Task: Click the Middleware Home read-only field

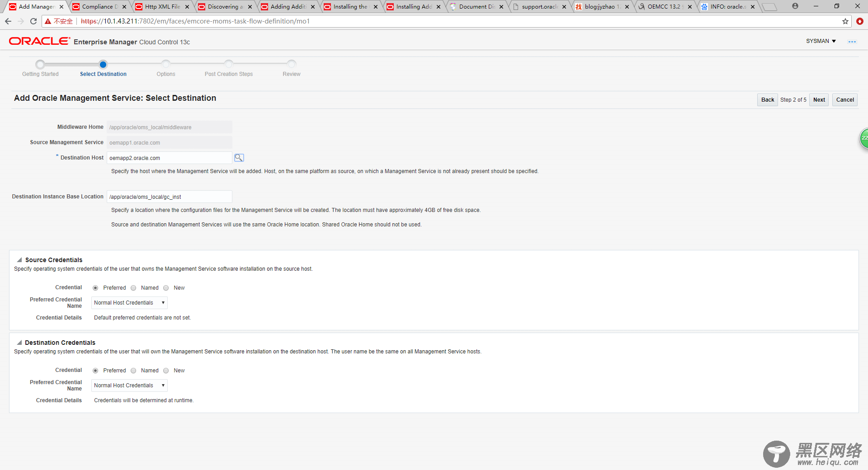Action: [170, 127]
